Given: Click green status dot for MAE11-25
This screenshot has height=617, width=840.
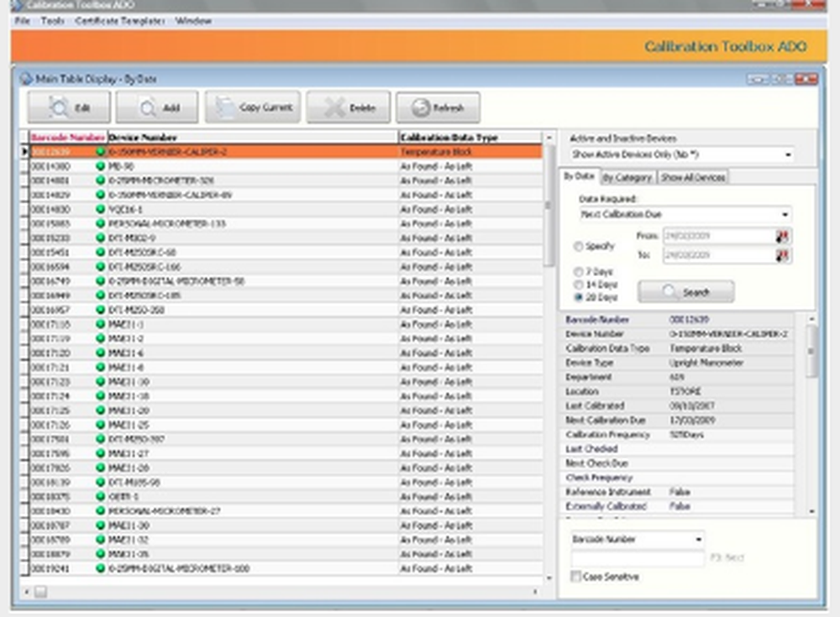Looking at the screenshot, I should pyautogui.click(x=100, y=425).
